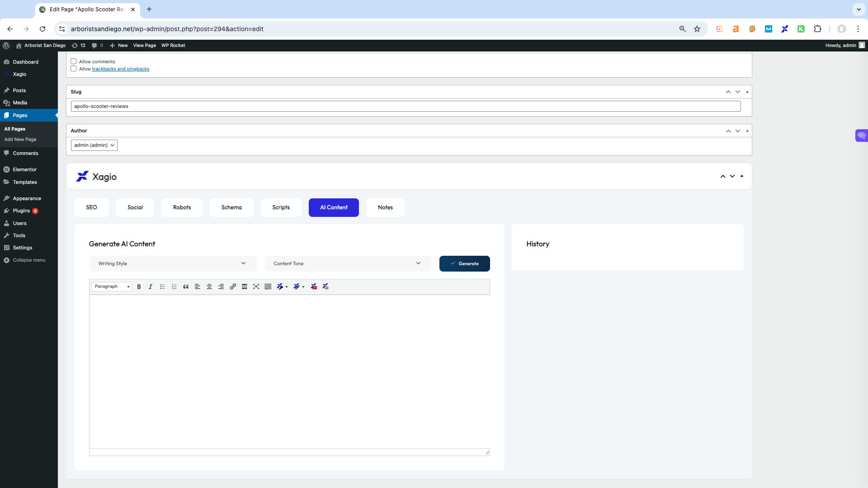Open WordPress logo menu
Viewport: 868px width, 488px height.
(6, 45)
